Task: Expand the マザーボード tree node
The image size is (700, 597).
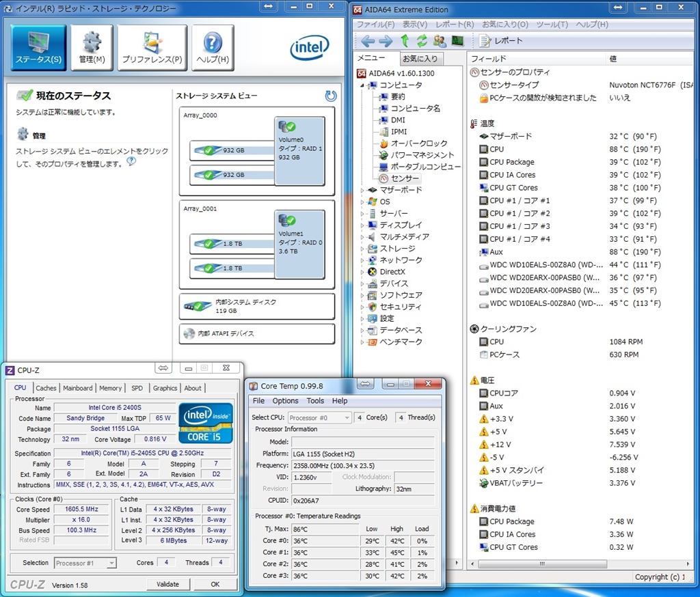Action: point(363,190)
